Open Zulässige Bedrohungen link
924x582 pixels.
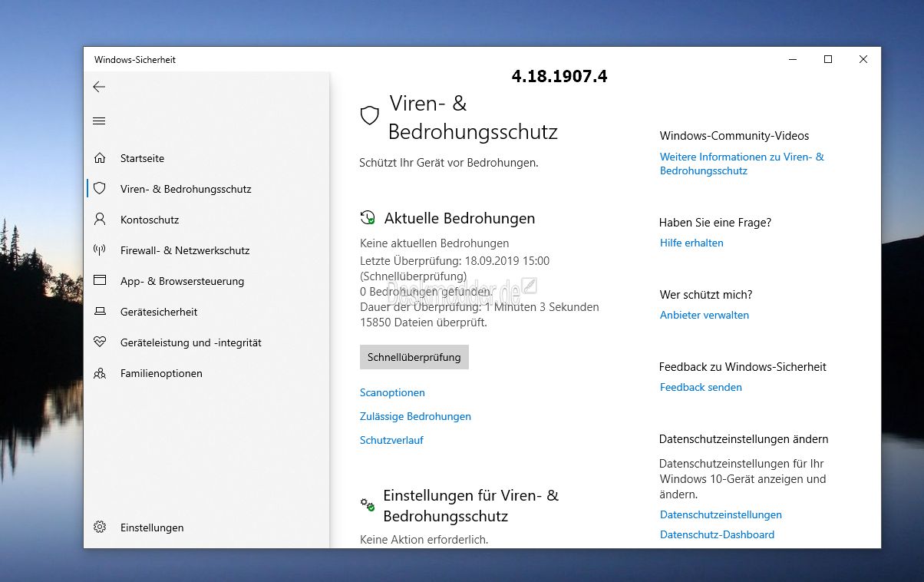415,416
